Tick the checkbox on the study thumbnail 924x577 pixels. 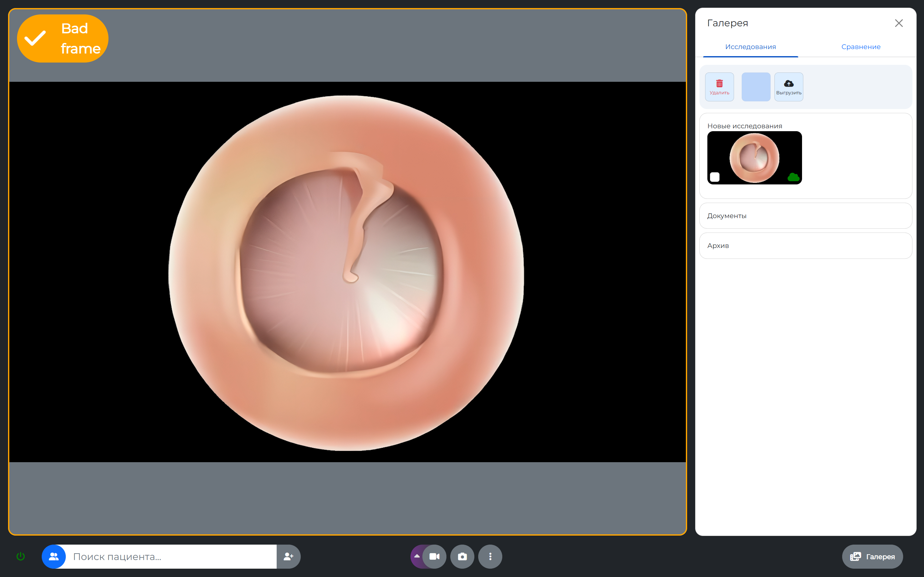click(715, 177)
